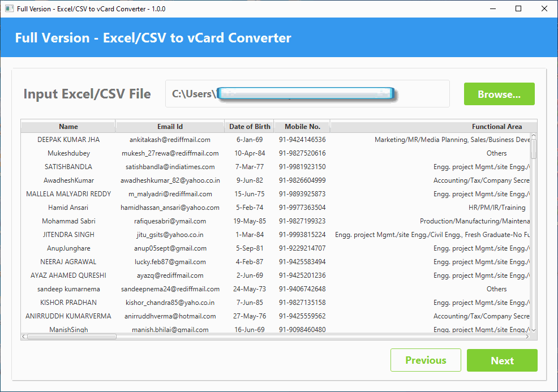Select the Mohammad Sabri name cell
The image size is (558, 392).
(x=68, y=221)
